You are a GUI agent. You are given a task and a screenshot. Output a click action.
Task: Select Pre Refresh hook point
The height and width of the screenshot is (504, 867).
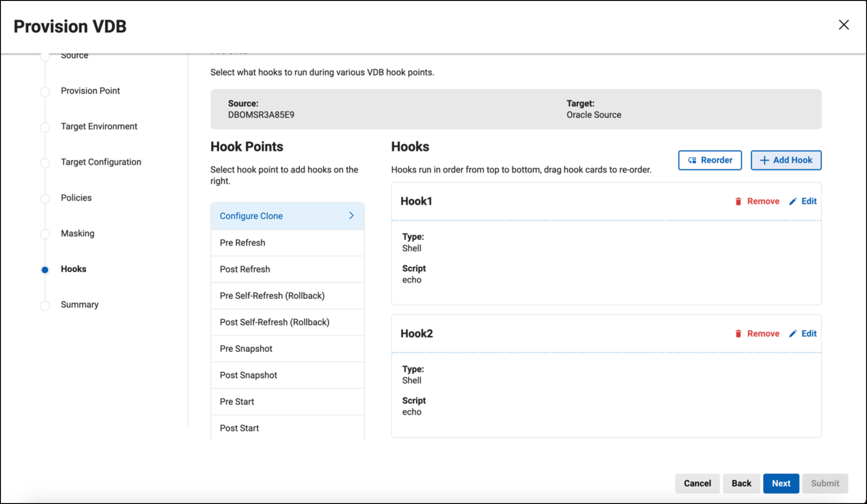click(x=243, y=243)
